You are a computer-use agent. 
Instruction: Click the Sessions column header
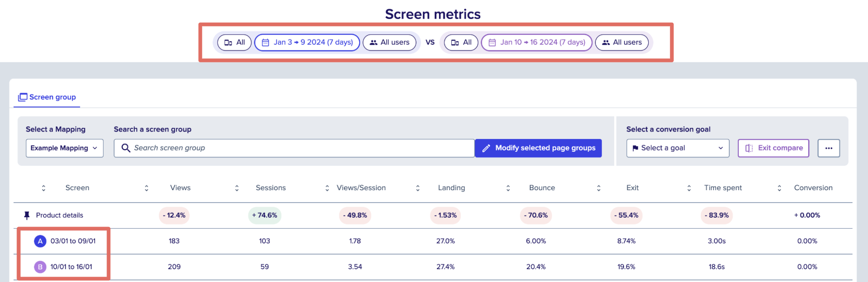pyautogui.click(x=270, y=188)
